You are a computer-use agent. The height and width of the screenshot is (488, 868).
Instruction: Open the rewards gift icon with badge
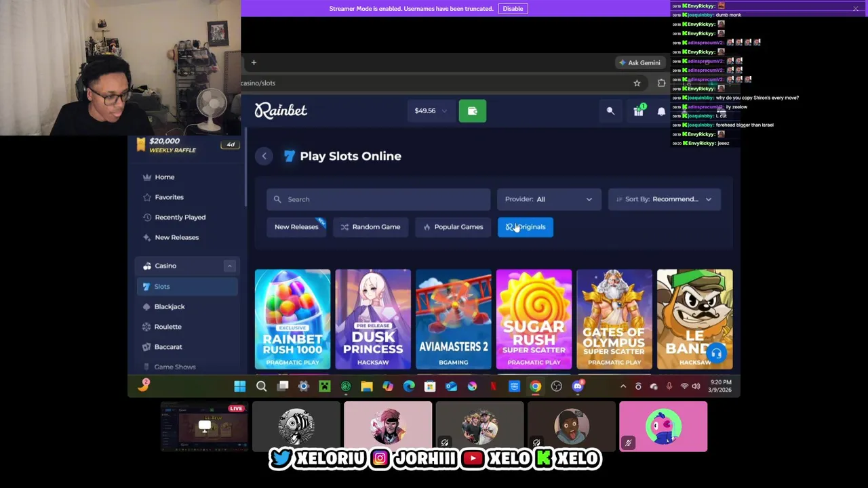[639, 111]
